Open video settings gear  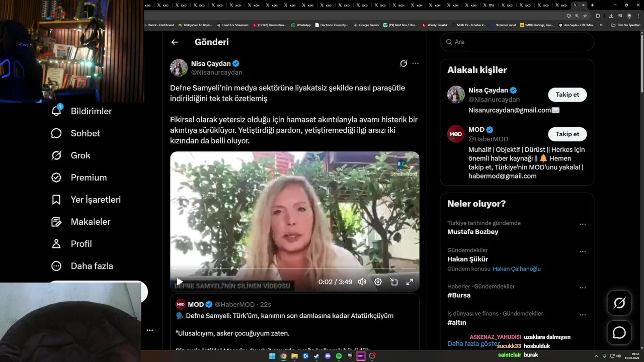pos(378,282)
